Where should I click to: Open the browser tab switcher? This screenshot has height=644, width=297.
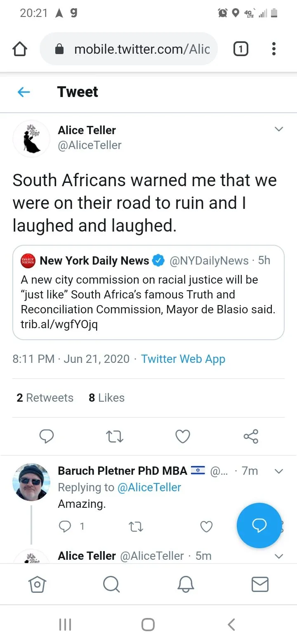240,48
